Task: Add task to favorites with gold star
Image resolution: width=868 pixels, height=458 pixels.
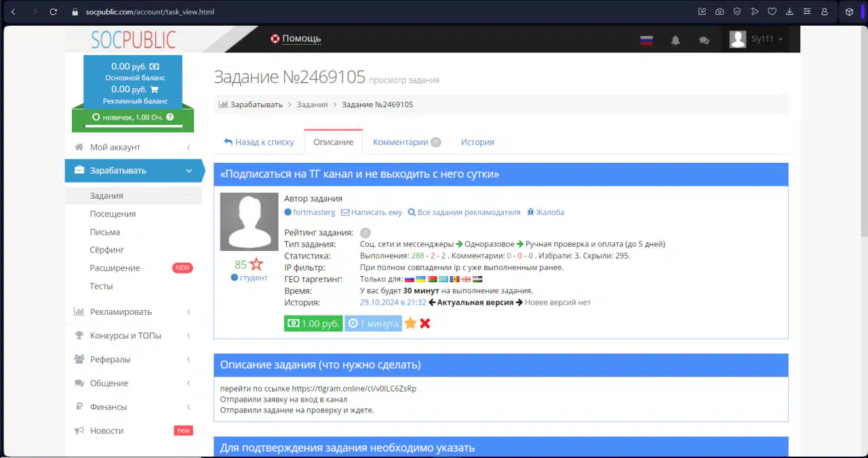Action: (x=410, y=324)
